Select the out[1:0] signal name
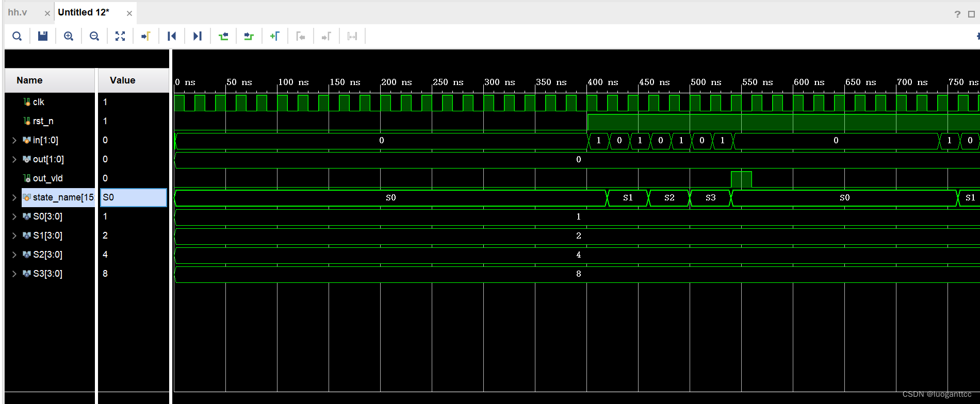This screenshot has width=980, height=404. (x=48, y=159)
